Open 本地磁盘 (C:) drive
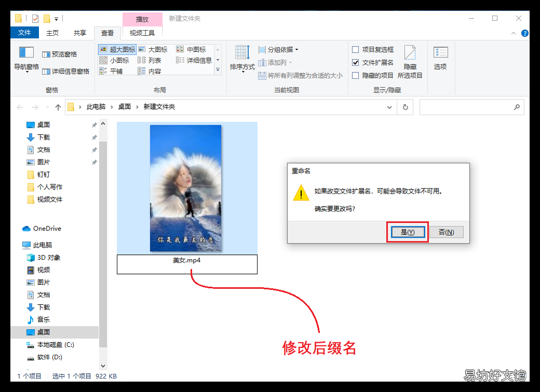Image resolution: width=540 pixels, height=392 pixels. [56, 344]
